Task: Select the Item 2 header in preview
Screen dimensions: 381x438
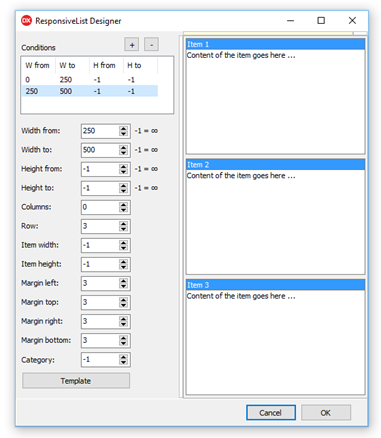Action: (x=275, y=165)
